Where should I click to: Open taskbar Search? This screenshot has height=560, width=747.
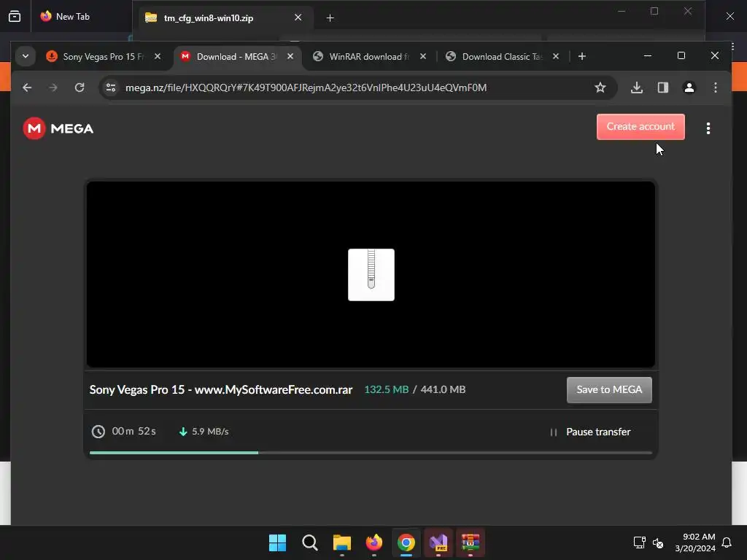309,542
